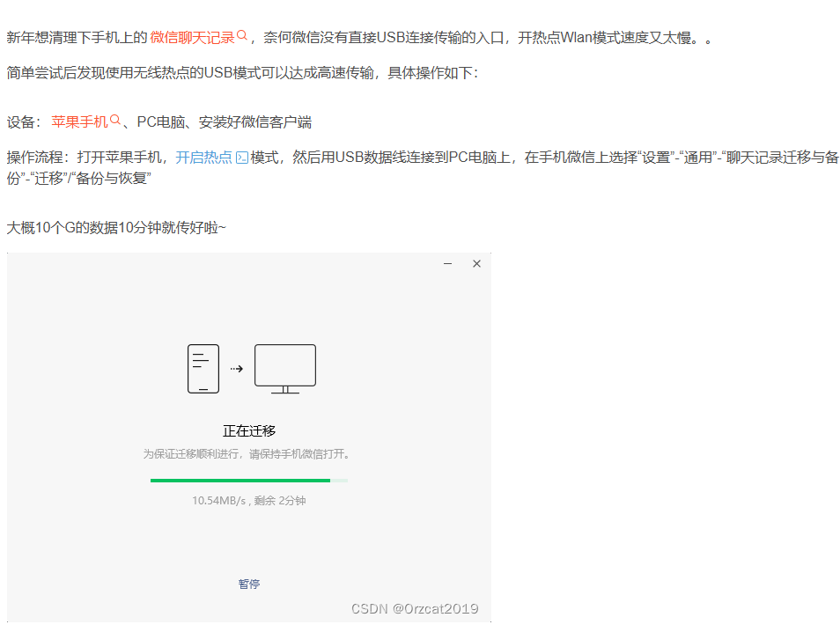This screenshot has width=840, height=632.
Task: Click the phone icon in migration dialog
Action: coord(203,369)
